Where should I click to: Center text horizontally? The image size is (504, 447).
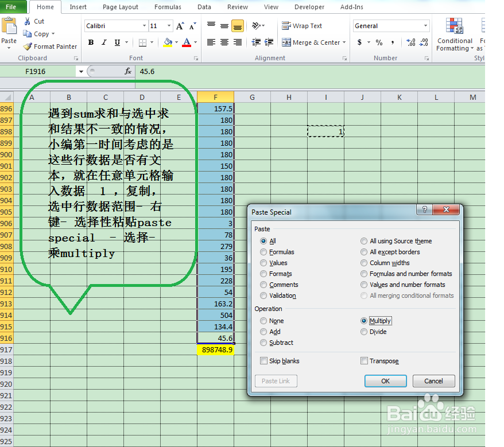point(224,42)
